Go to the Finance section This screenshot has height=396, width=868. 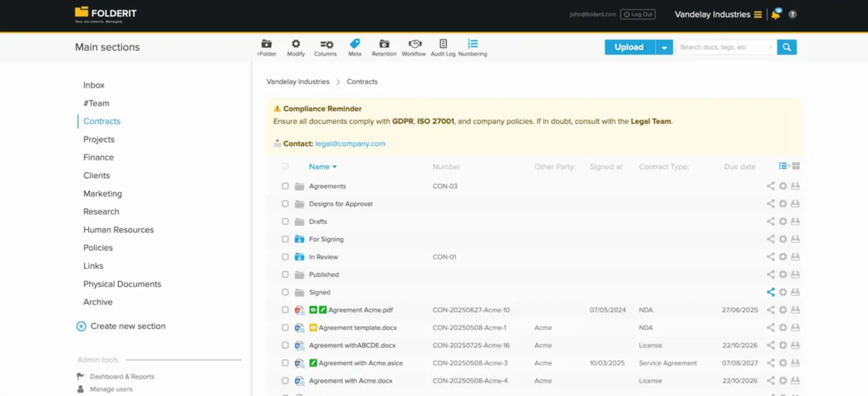coord(98,157)
